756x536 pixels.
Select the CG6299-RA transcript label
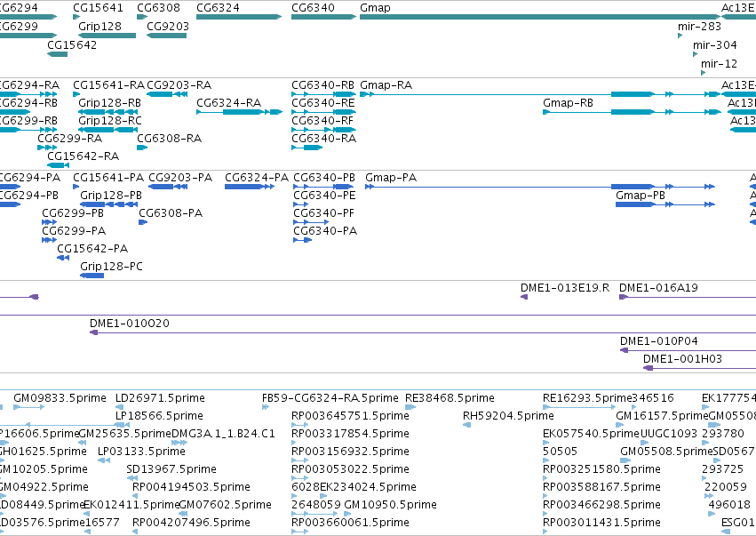70,139
